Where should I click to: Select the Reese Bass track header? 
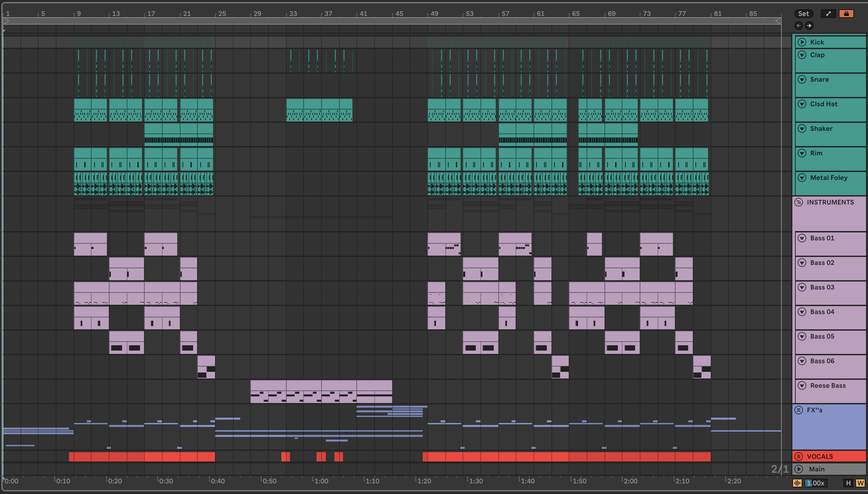pyautogui.click(x=831, y=391)
